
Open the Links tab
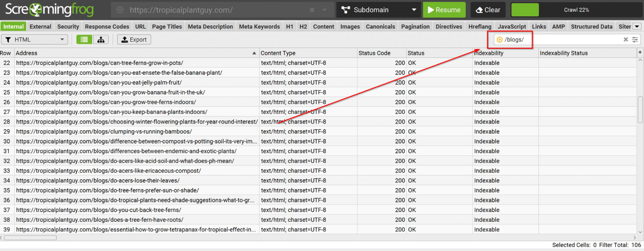point(539,27)
